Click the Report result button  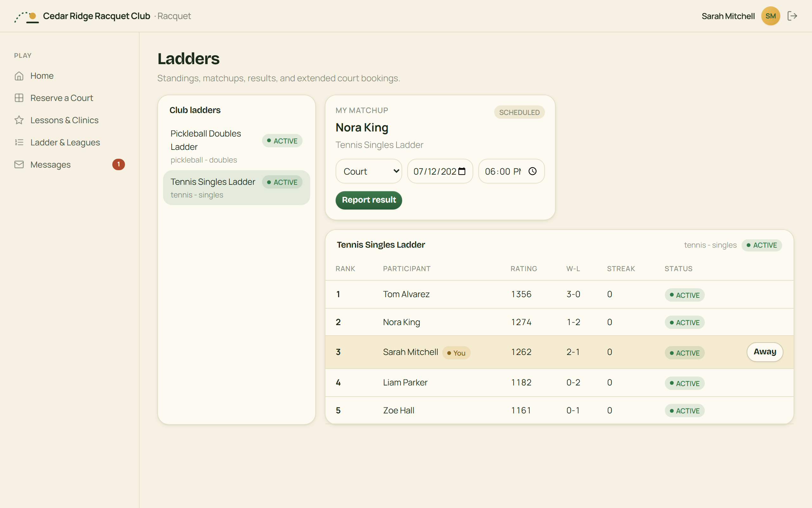tap(369, 200)
